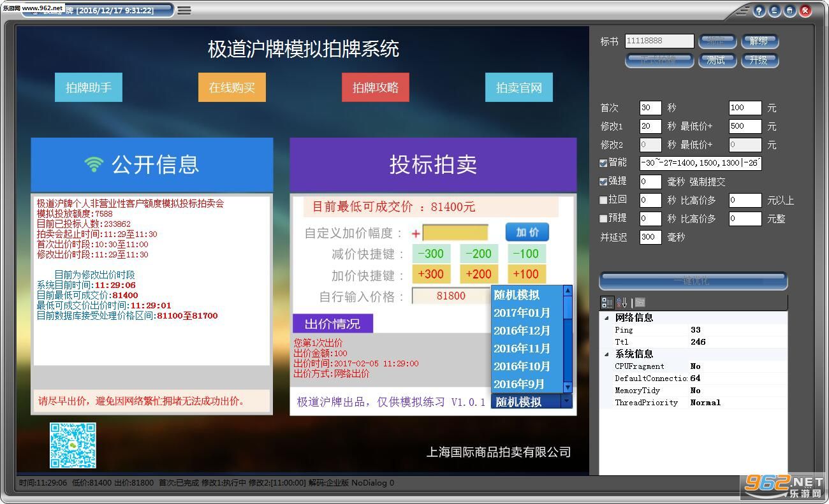
Task: Edit the 修改1 seconds field
Action: click(650, 126)
